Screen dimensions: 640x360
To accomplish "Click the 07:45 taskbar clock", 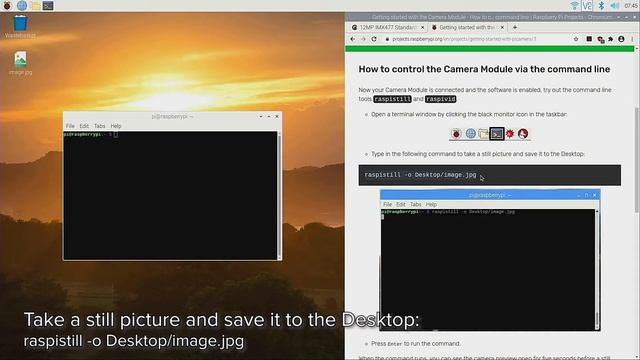I will [x=631, y=6].
